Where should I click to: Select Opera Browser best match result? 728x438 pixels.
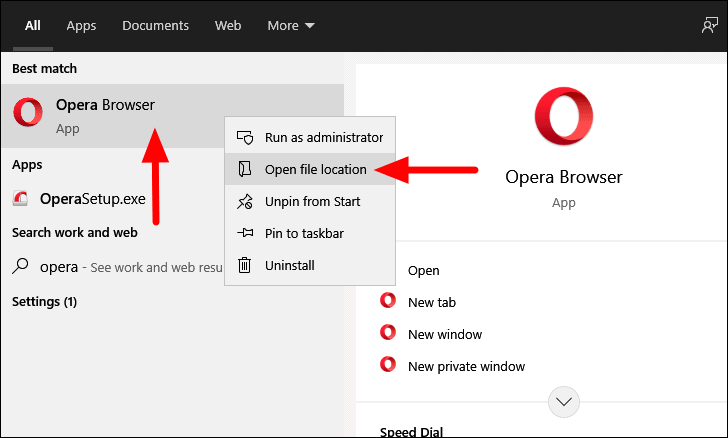(173, 116)
